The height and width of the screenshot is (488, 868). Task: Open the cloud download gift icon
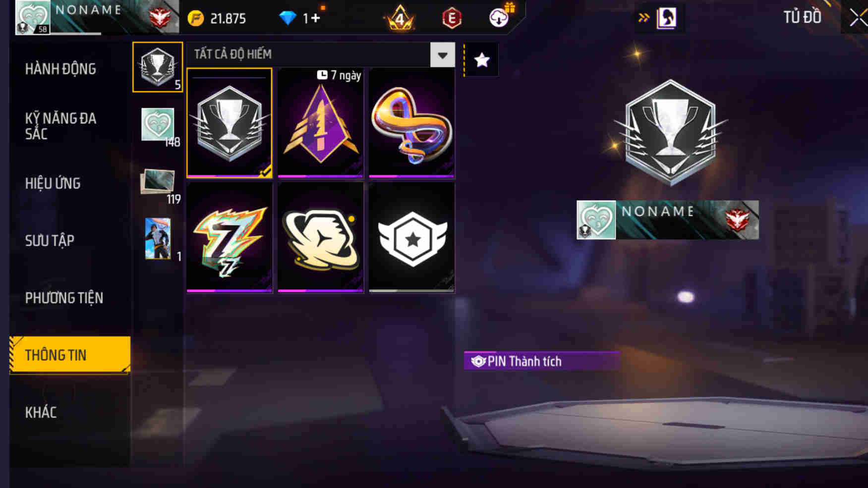(501, 17)
